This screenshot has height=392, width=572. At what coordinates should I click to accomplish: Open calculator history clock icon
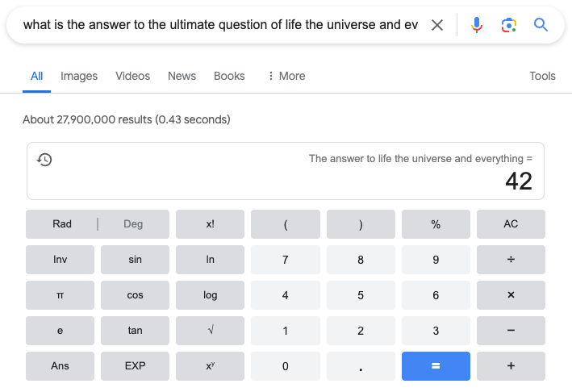point(45,160)
